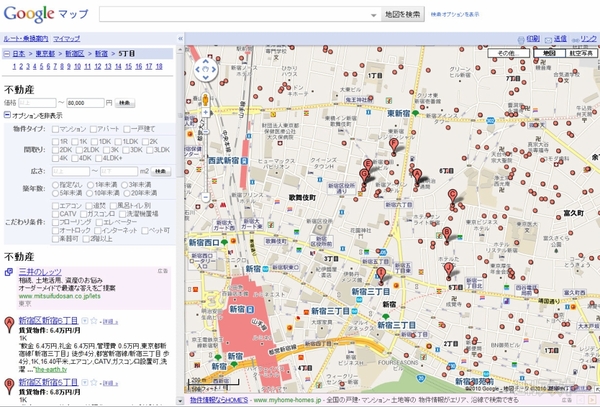Check the アパート property type box

[93, 129]
